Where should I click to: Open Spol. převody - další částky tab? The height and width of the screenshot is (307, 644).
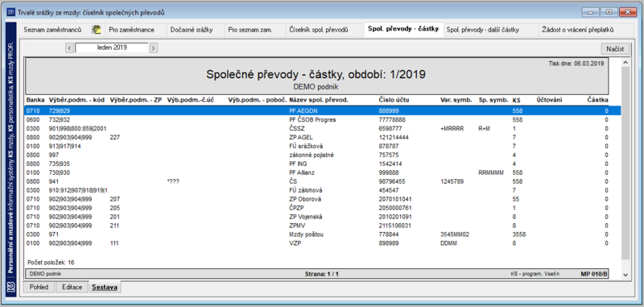tap(482, 30)
